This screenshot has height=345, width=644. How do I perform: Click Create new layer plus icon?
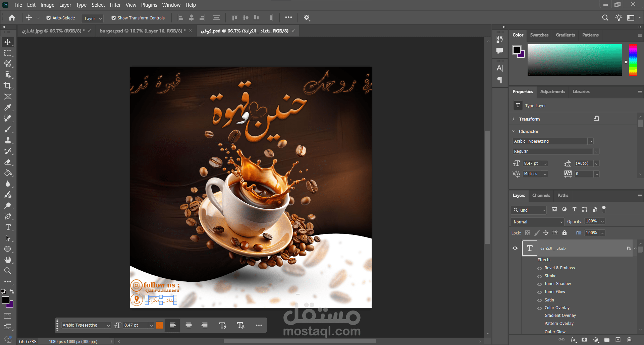pyautogui.click(x=618, y=340)
